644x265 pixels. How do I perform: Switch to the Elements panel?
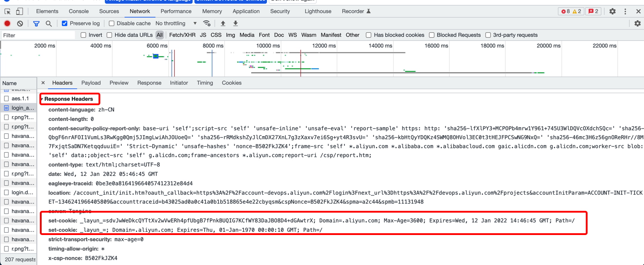(47, 11)
